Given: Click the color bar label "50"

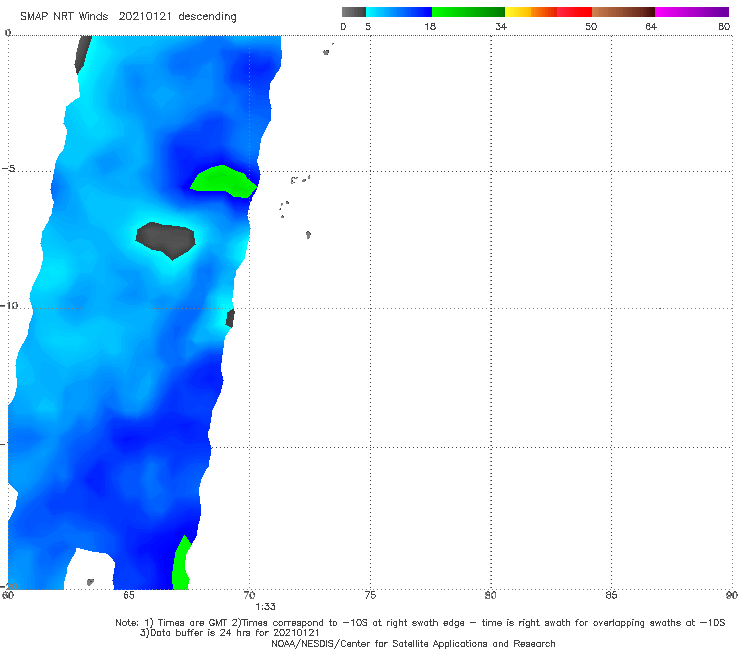Looking at the screenshot, I should [591, 26].
